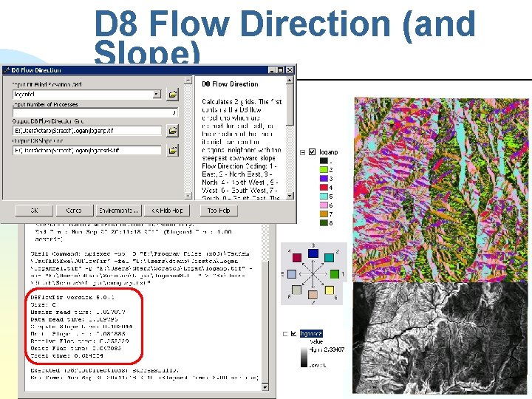Click the cyan swatch for value 5
The width and height of the screenshot is (532, 399).
coord(324,196)
